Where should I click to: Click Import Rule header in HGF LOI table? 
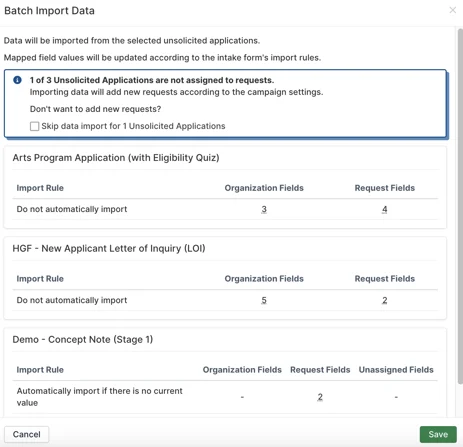(40, 279)
